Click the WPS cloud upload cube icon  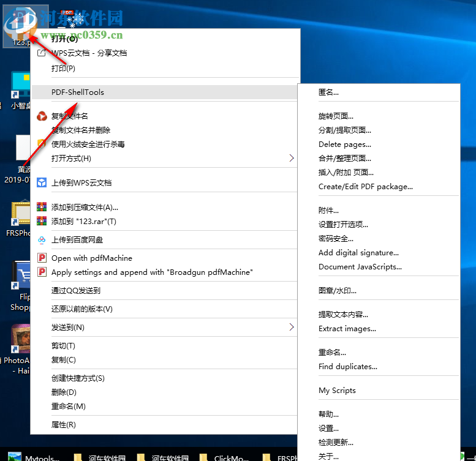(42, 182)
